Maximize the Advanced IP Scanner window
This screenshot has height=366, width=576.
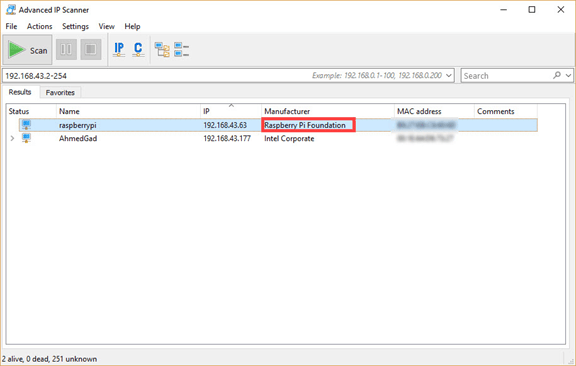532,10
